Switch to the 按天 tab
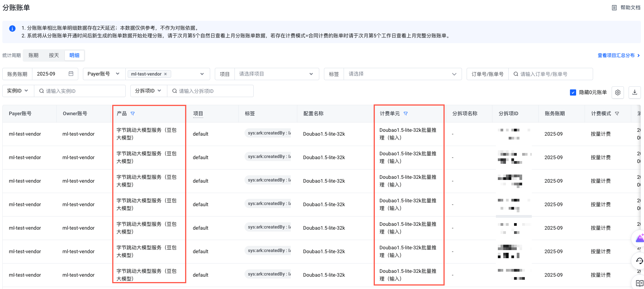Screen dimensions: 644x289 pos(54,55)
